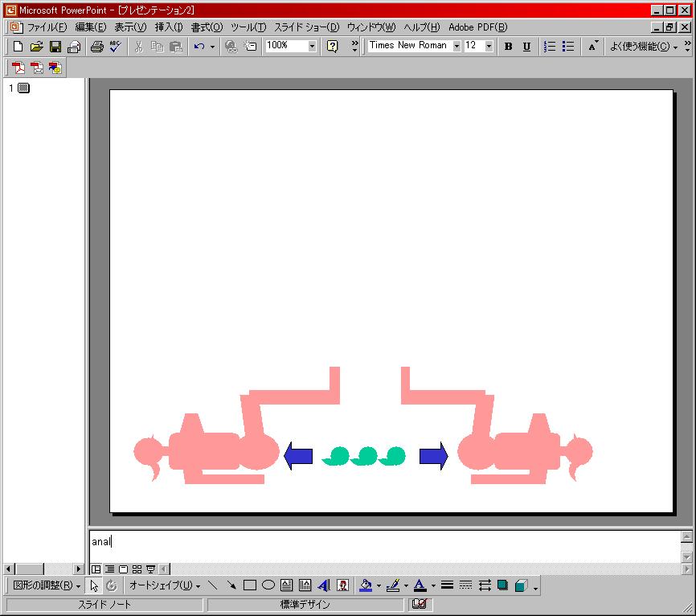The image size is (696, 616).
Task: Select the Rectangle drawing tool
Action: click(x=250, y=585)
